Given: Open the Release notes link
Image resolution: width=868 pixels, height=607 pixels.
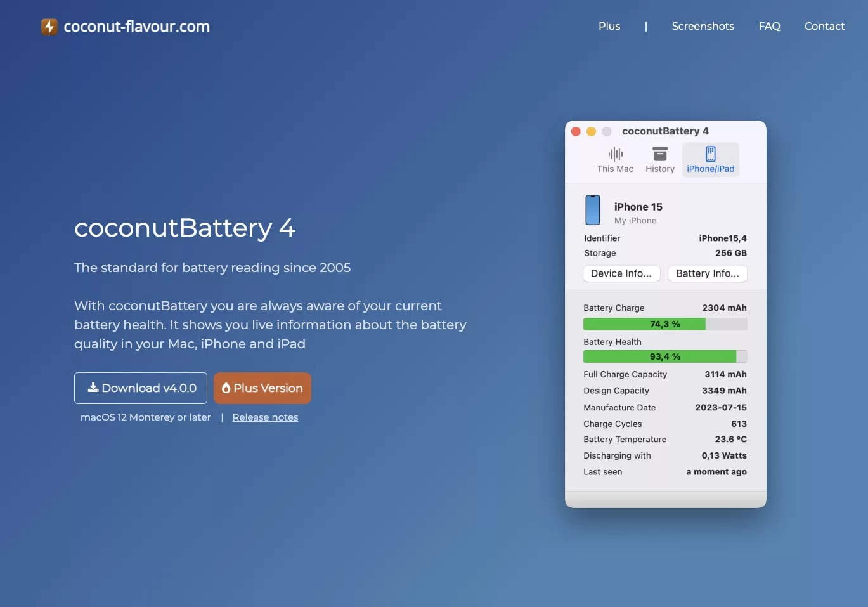Looking at the screenshot, I should coord(265,417).
